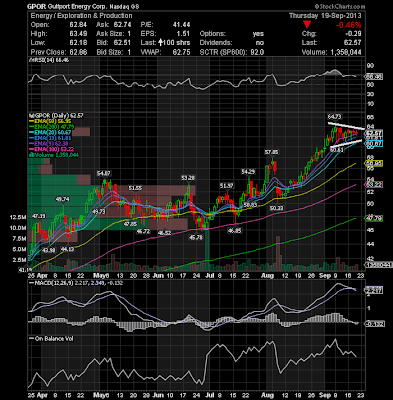Viewport: 393px width, 400px height.
Task: Click the 53.28 June high label
Action: [188, 178]
